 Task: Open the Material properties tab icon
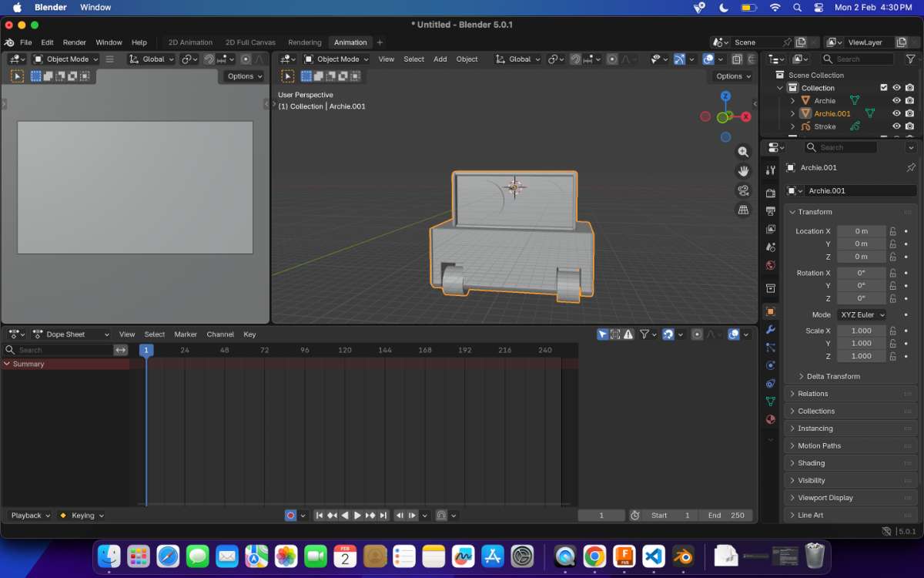tap(770, 420)
